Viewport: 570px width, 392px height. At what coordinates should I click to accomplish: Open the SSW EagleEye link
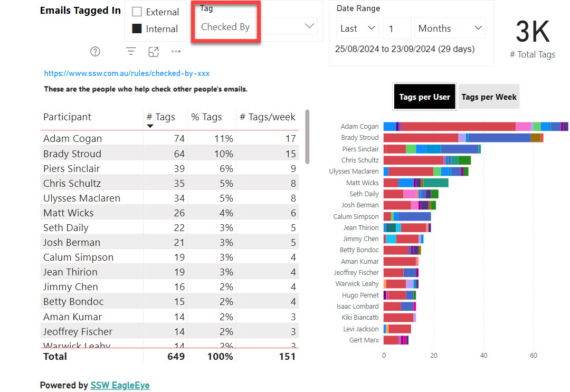(120, 385)
